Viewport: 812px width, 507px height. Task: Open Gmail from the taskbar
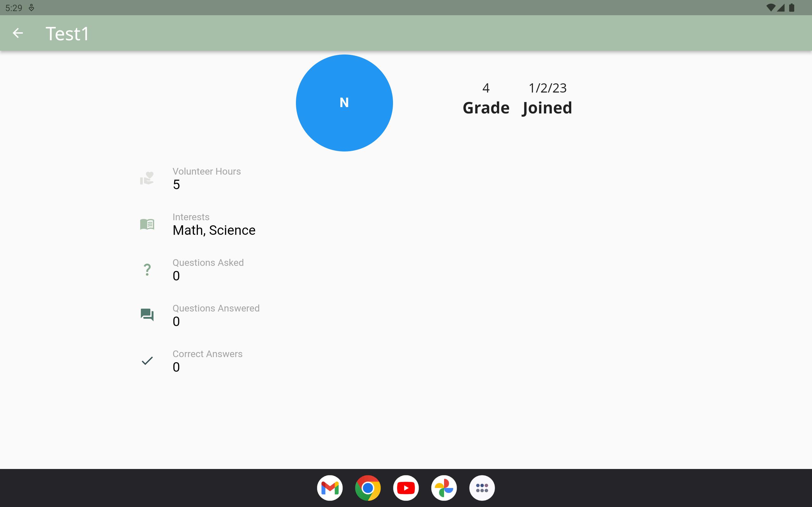click(x=330, y=488)
